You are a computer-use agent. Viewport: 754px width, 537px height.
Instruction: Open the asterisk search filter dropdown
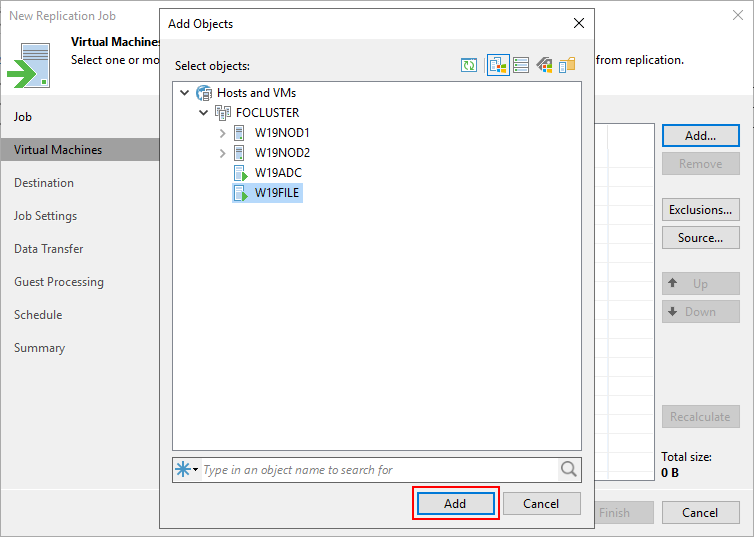tap(187, 469)
